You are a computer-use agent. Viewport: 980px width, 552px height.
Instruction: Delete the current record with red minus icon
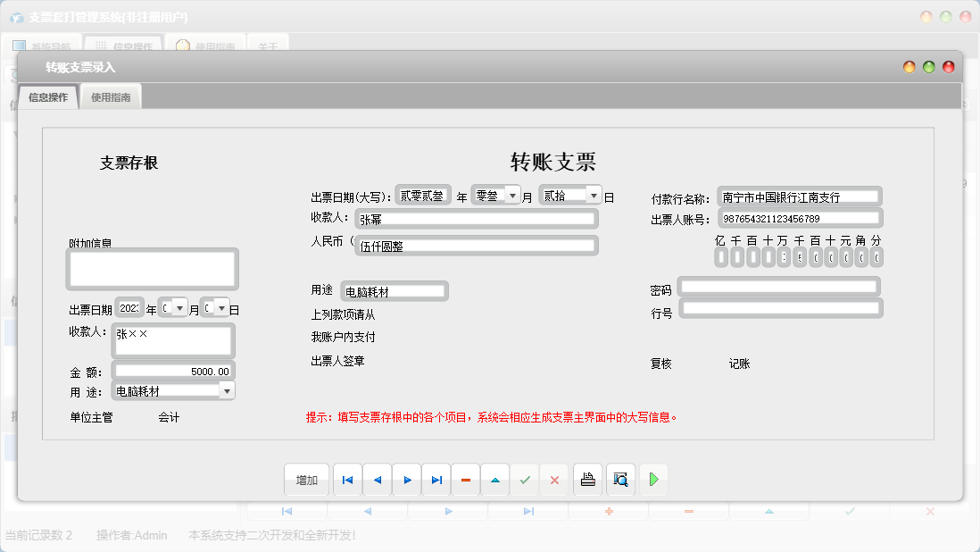pos(465,480)
